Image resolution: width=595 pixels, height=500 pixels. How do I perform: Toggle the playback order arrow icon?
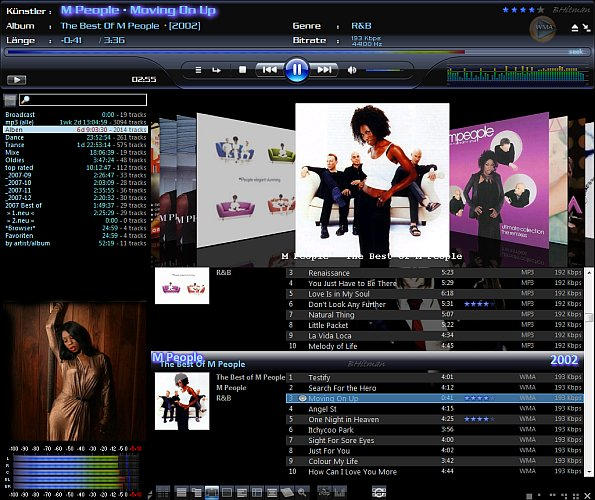216,70
